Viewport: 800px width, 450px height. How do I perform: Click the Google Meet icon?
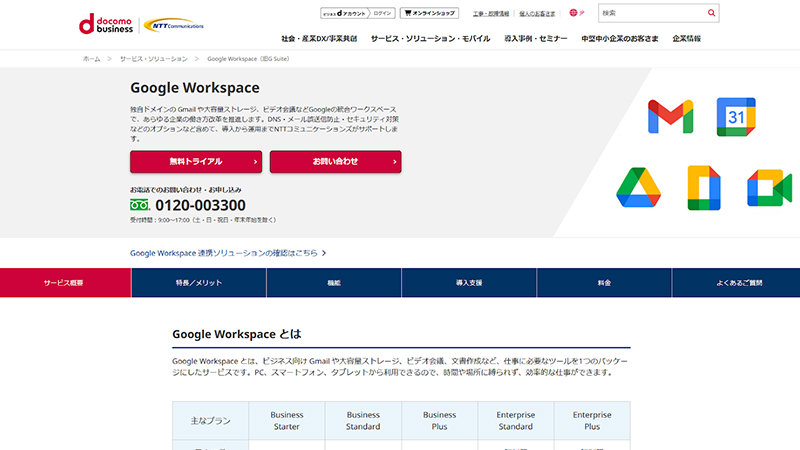click(x=768, y=187)
